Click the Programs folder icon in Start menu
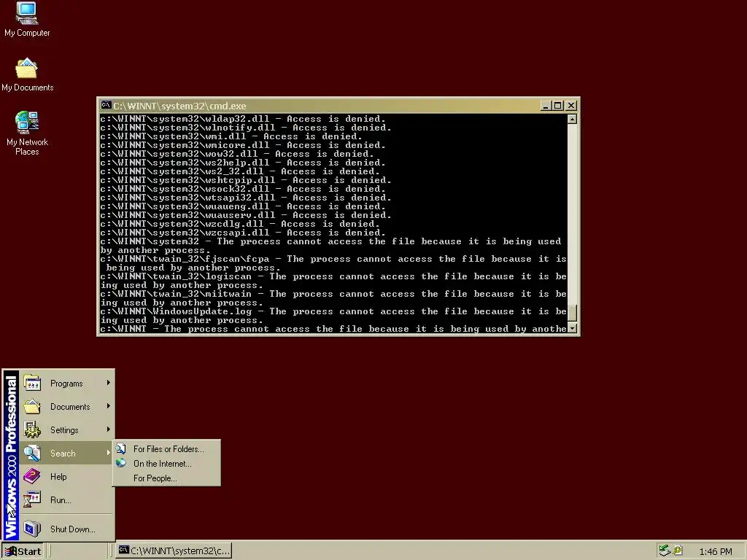Viewport: 747px width, 560px height. 32,383
